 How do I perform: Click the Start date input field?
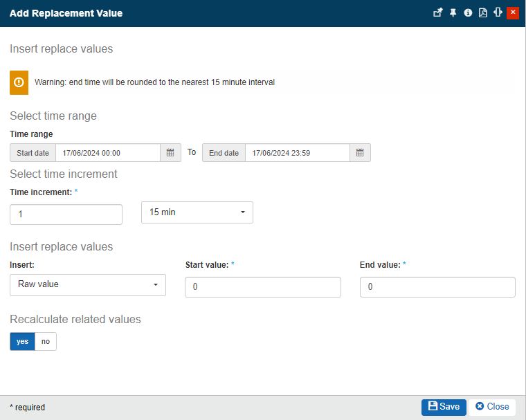tap(107, 153)
